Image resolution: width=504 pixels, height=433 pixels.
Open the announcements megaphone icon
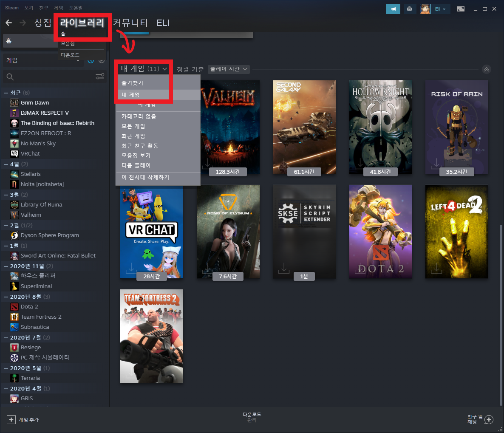coord(393,9)
